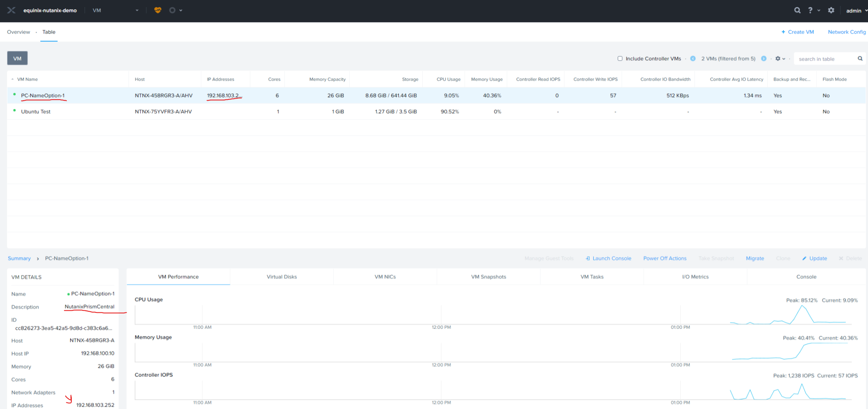868x409 pixels.
Task: Switch to Table tab
Action: (x=49, y=32)
